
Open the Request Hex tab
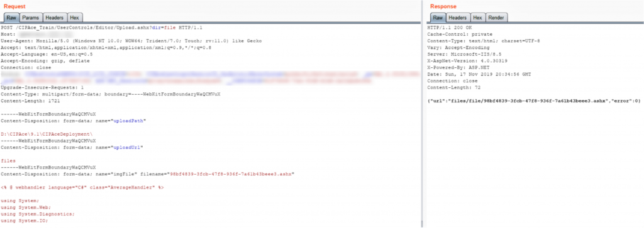[x=75, y=18]
